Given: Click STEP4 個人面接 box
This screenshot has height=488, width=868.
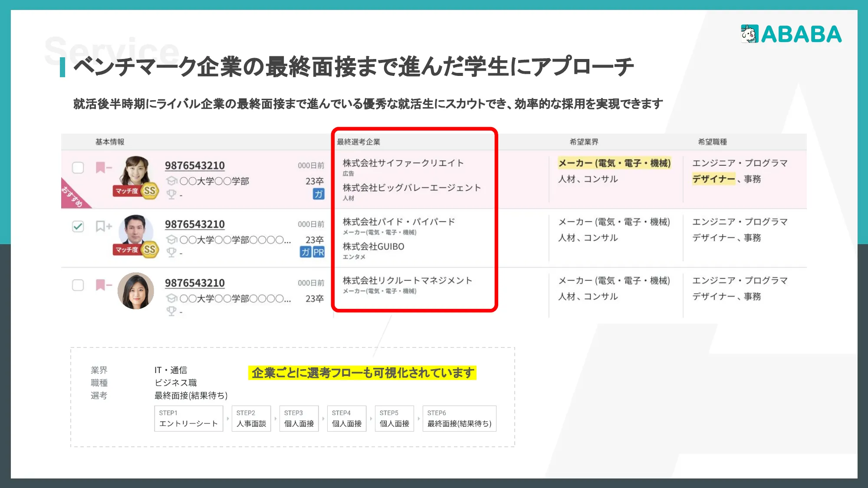Looking at the screenshot, I should tap(347, 419).
